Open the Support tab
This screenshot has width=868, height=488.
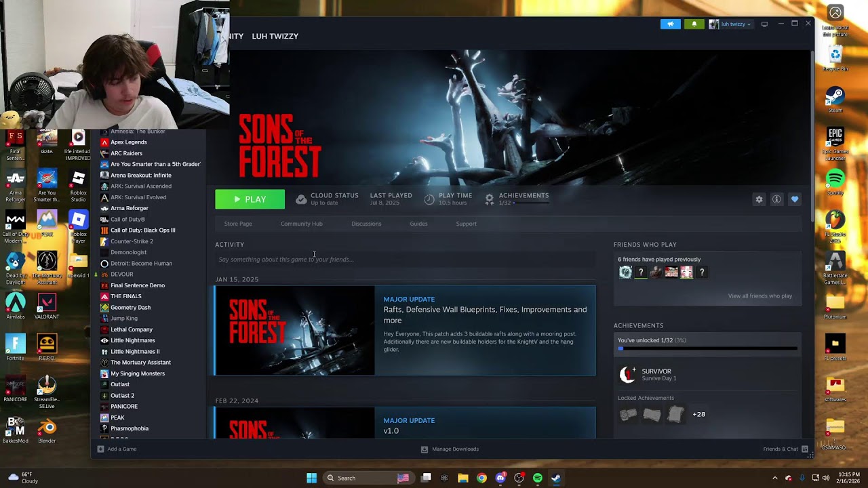click(466, 224)
